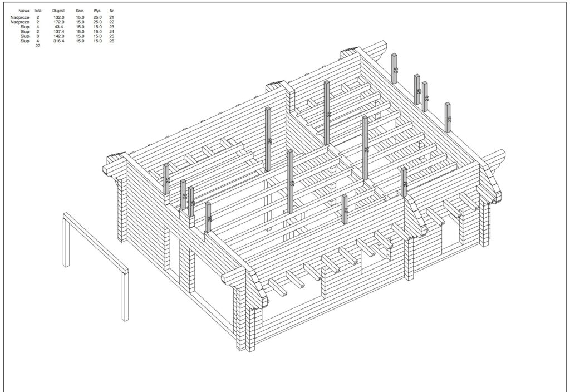Pick the 316.4 length value

point(58,41)
